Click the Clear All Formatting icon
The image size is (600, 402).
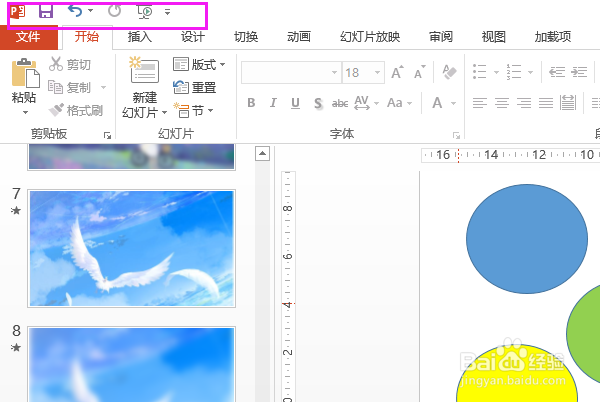tap(449, 72)
